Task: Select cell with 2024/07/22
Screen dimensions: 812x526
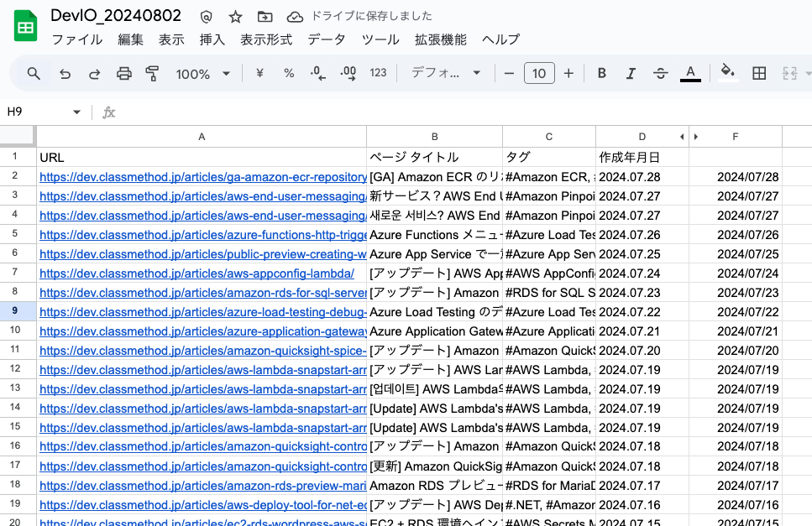Action: (736, 312)
